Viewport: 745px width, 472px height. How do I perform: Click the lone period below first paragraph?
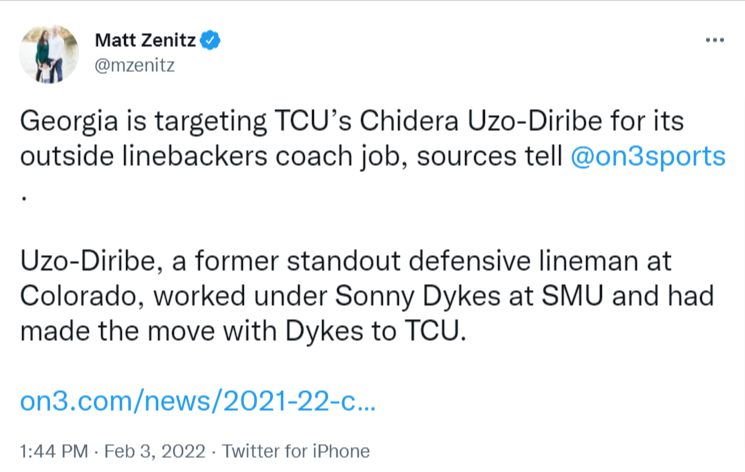click(x=23, y=195)
